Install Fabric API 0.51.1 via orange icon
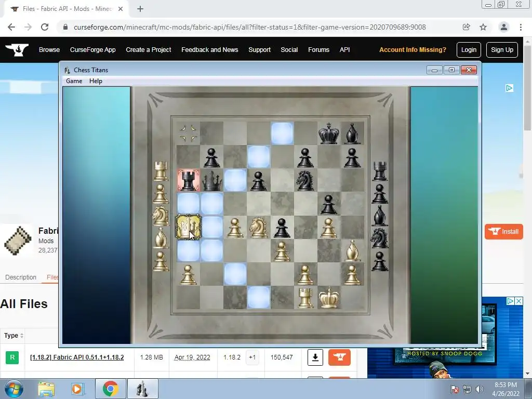The height and width of the screenshot is (399, 532). point(339,357)
